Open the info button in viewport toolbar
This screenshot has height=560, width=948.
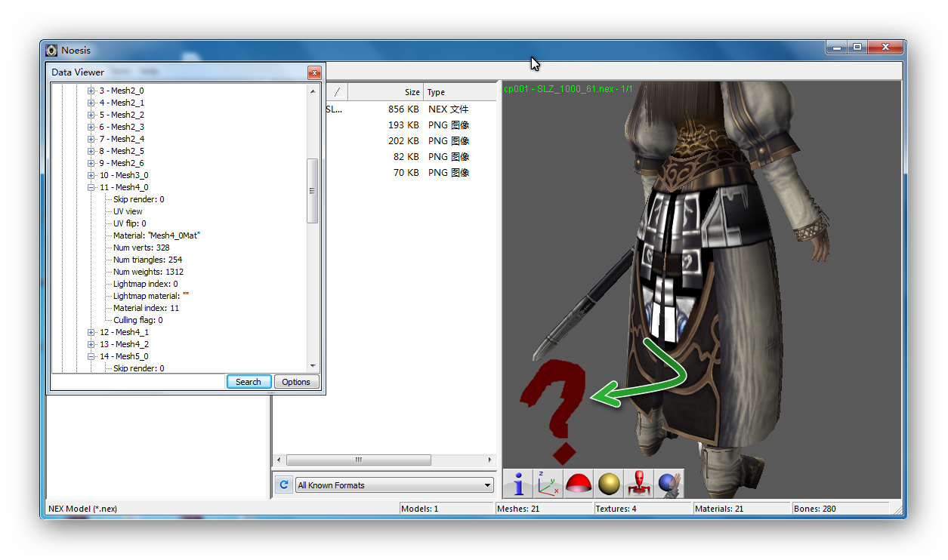[518, 484]
